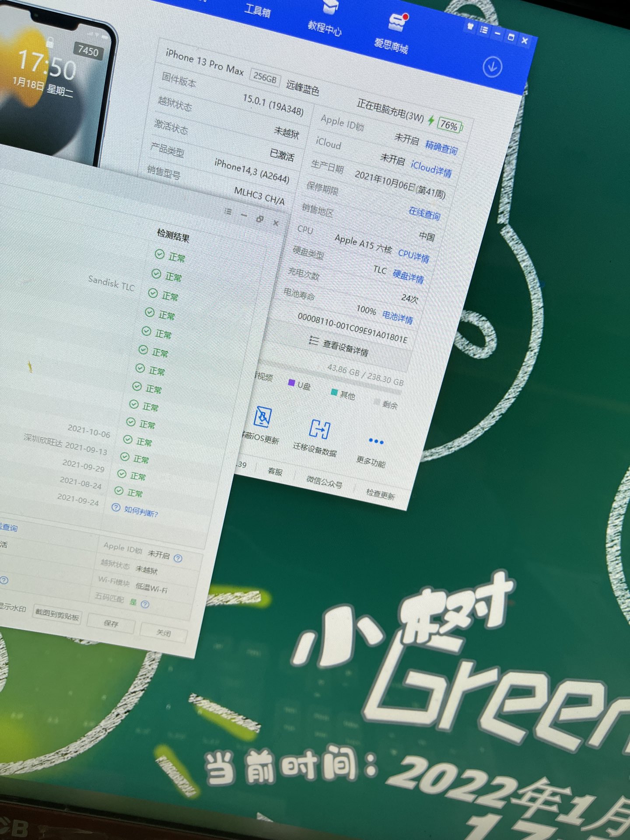Minimize the 检测结果 report dialog
This screenshot has width=630, height=840.
point(244,215)
